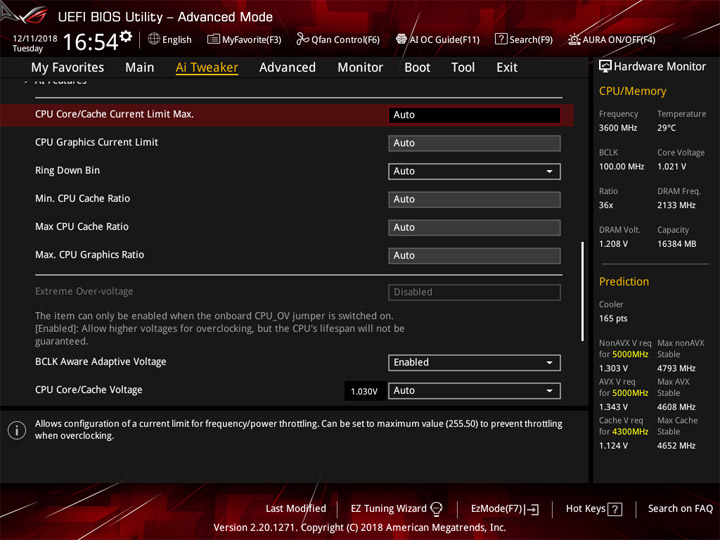The image size is (720, 540).
Task: Click the 3600 MHz frequency value
Action: 618,128
